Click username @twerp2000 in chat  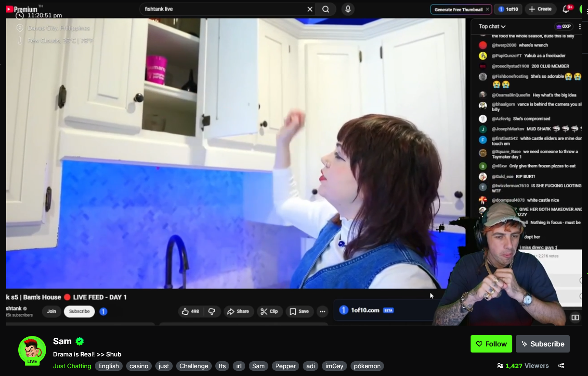(x=504, y=45)
